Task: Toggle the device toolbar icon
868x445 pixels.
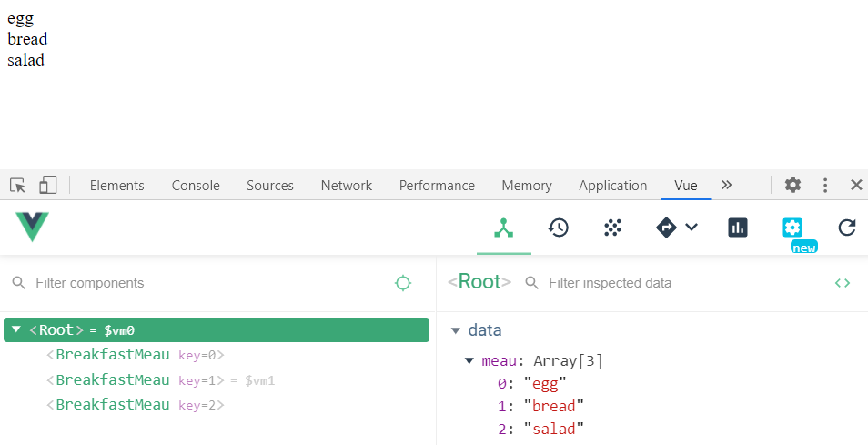Action: (47, 186)
